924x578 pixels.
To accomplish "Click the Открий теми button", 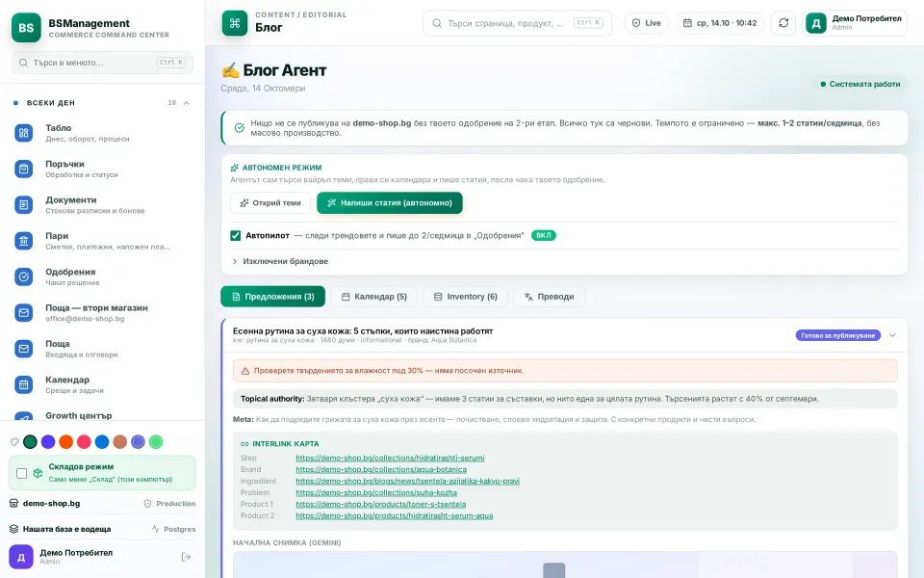I will 270,203.
